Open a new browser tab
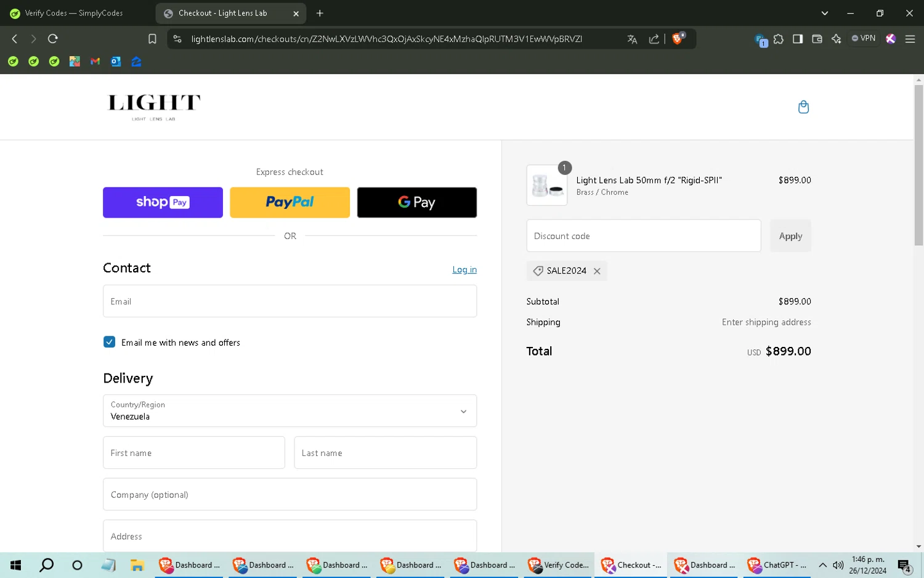924x578 pixels. point(320,13)
